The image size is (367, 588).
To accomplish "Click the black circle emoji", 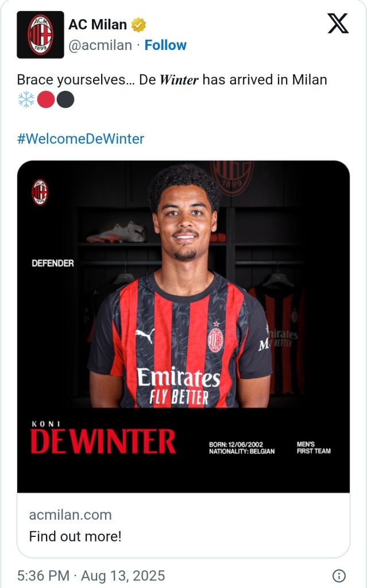I will click(x=65, y=100).
